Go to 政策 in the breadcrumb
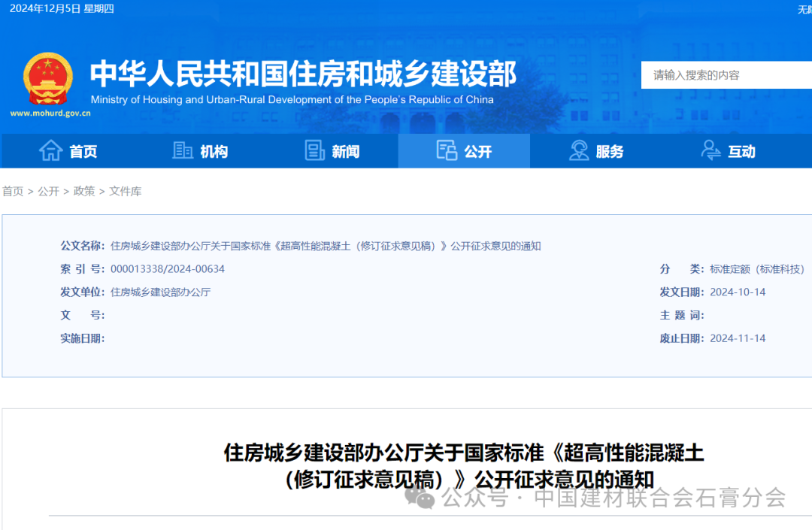Image resolution: width=812 pixels, height=530 pixels. click(x=84, y=192)
